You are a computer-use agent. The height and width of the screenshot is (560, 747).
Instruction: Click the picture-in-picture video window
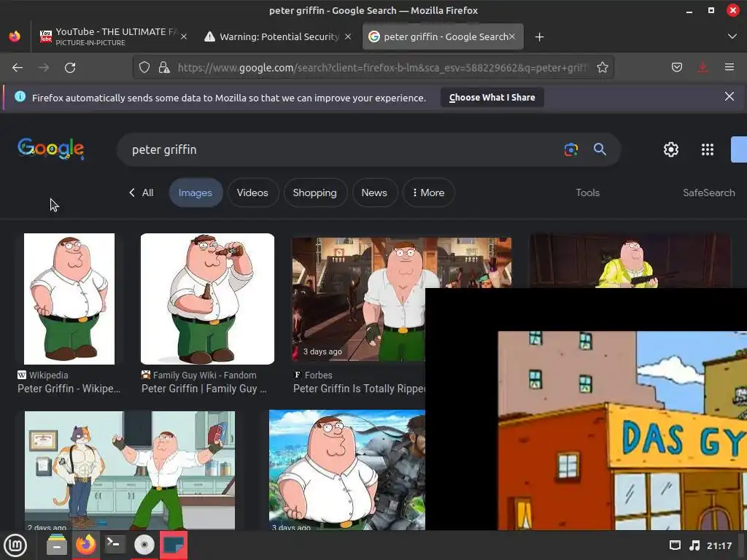586,409
